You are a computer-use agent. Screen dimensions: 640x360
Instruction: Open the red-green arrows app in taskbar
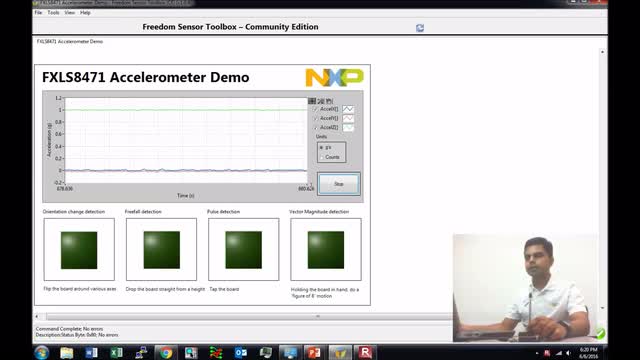click(216, 353)
